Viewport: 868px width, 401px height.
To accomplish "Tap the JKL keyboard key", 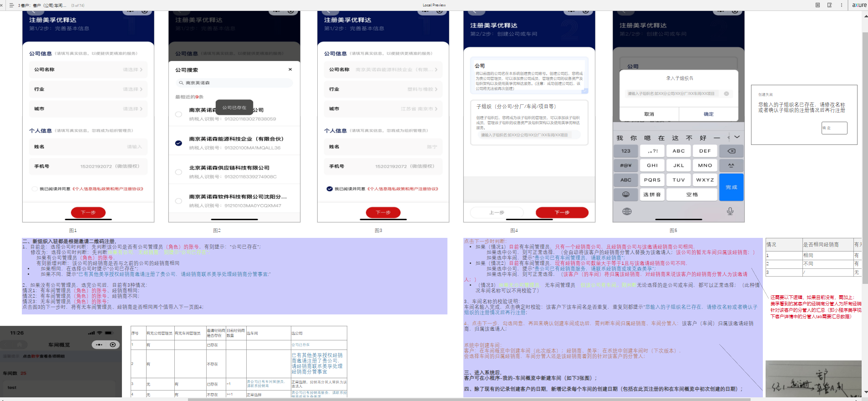I will click(679, 165).
